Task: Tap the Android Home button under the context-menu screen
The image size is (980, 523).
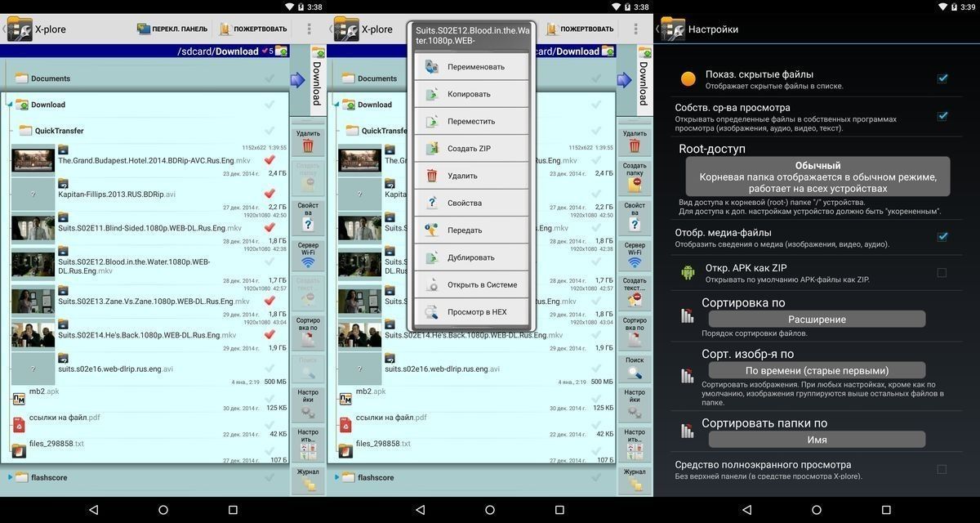Action: point(490,509)
